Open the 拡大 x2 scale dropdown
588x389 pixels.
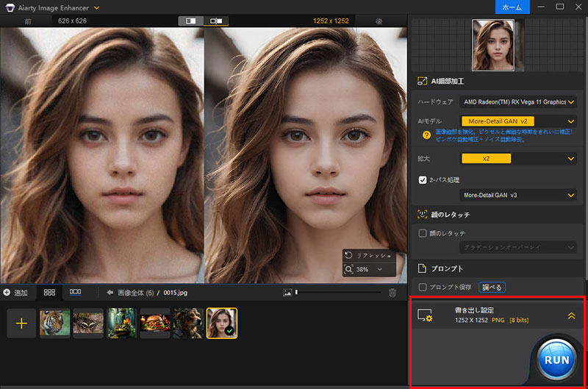(518, 158)
